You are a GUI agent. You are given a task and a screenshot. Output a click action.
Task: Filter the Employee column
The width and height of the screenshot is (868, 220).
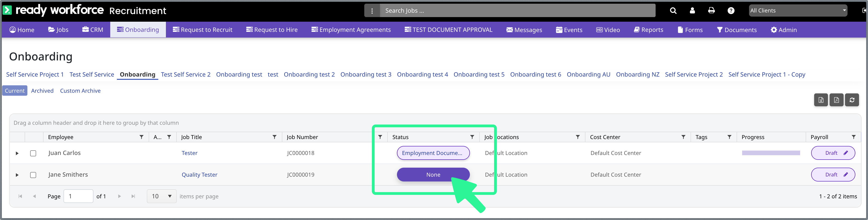click(142, 137)
